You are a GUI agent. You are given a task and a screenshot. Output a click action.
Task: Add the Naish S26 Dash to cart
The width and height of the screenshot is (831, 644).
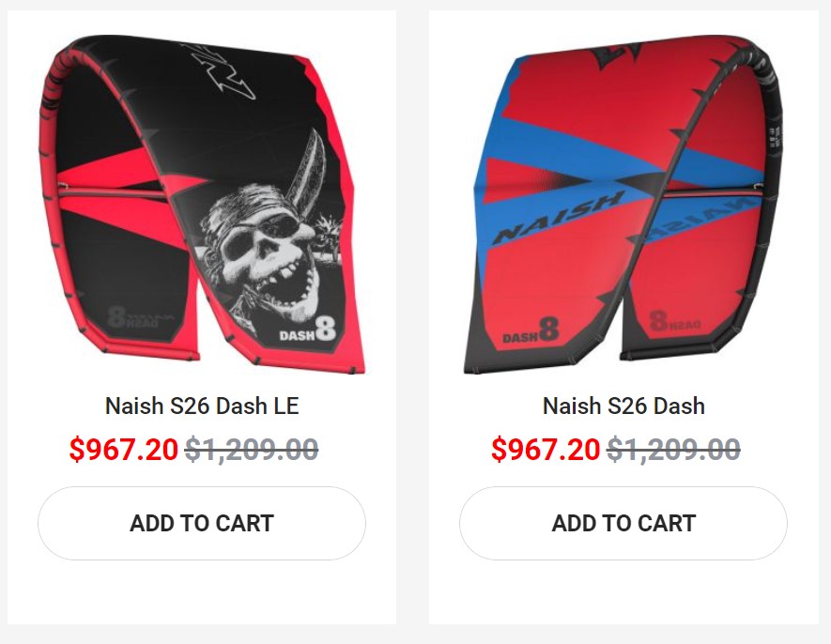[623, 523]
